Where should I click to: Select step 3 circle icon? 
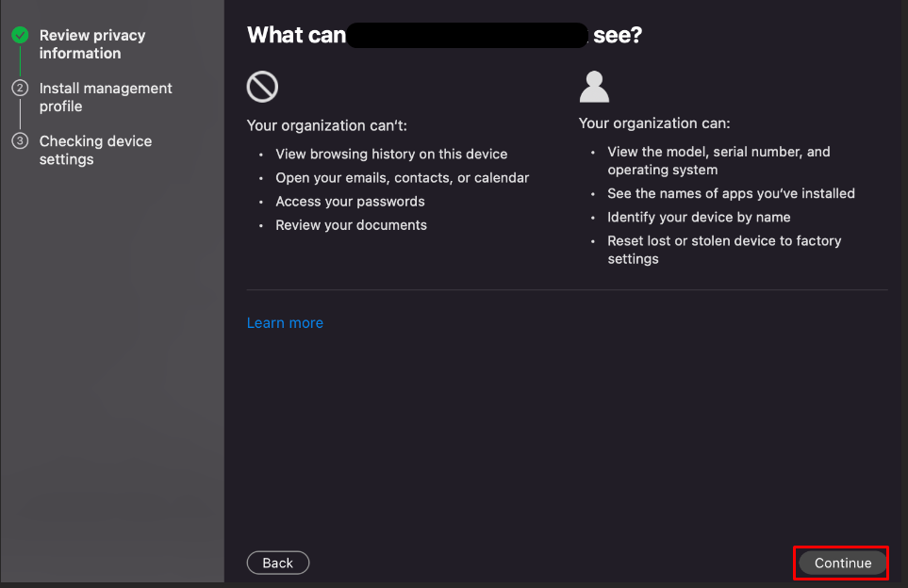tap(20, 140)
